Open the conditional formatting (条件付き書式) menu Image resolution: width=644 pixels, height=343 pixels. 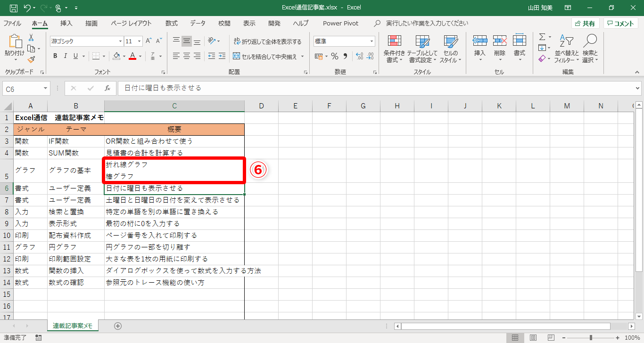point(394,49)
